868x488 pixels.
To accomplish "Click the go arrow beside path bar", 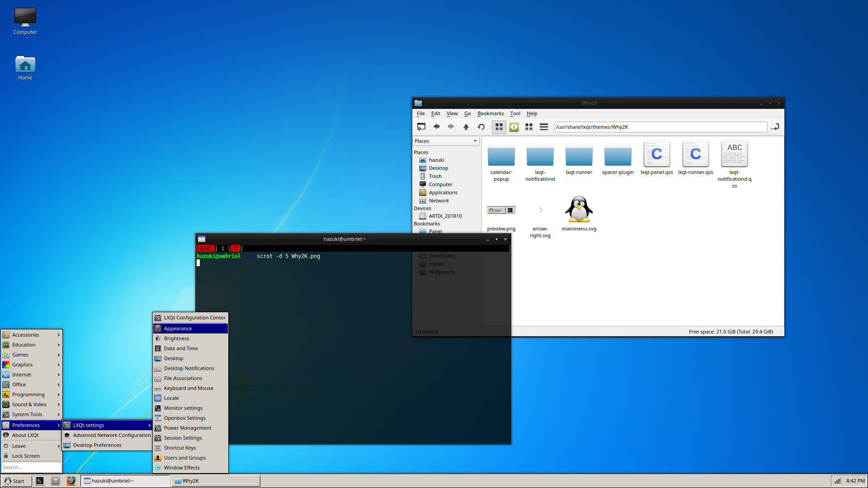I will [775, 127].
